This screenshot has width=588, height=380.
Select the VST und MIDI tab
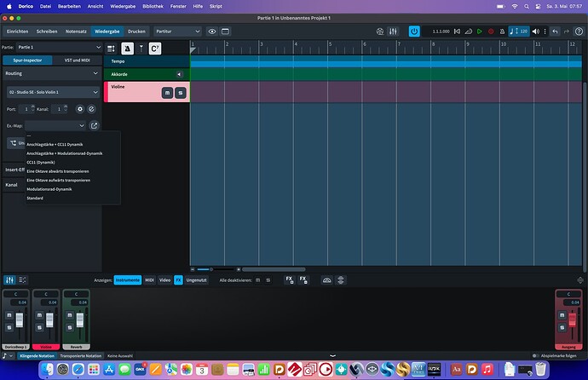(77, 60)
